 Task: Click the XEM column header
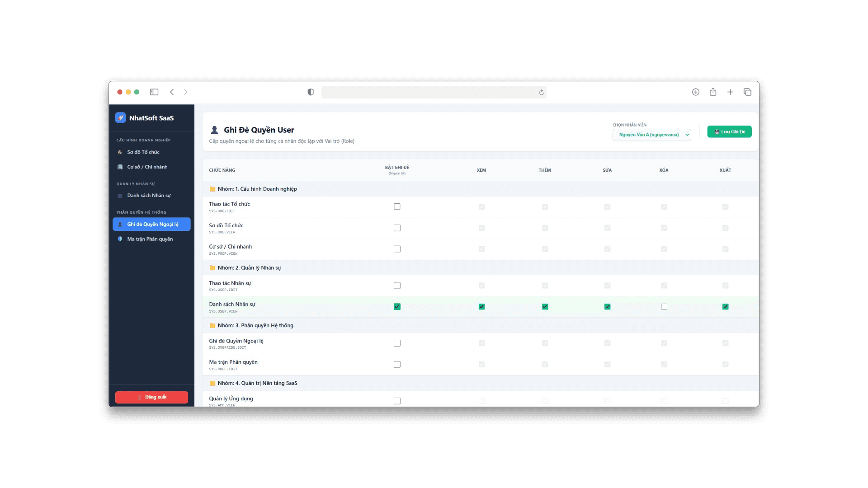481,170
